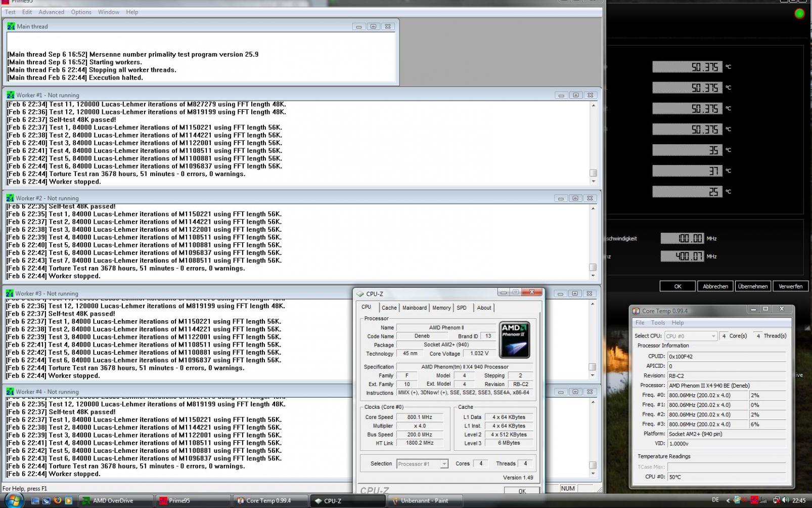Switch to AMD OverDrive in the taskbar
The width and height of the screenshot is (812, 508).
[116, 500]
